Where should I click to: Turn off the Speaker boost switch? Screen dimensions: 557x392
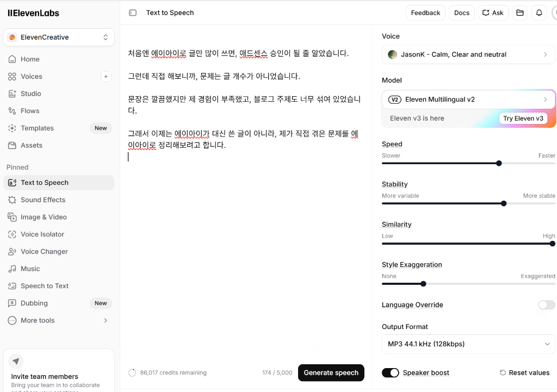point(391,372)
